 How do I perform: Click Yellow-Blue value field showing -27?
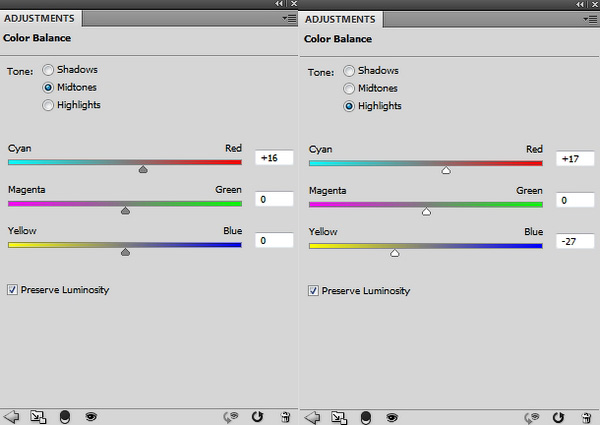click(x=575, y=241)
